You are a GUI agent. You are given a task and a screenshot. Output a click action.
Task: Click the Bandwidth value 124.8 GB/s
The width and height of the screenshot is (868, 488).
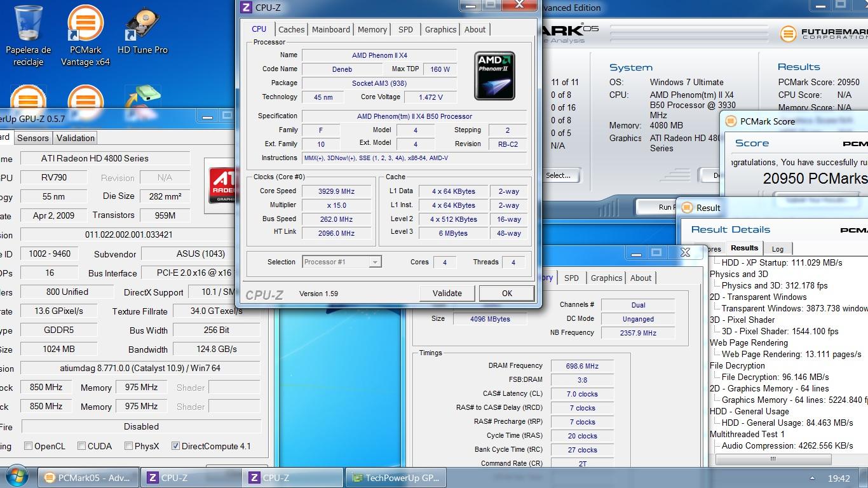tap(217, 349)
